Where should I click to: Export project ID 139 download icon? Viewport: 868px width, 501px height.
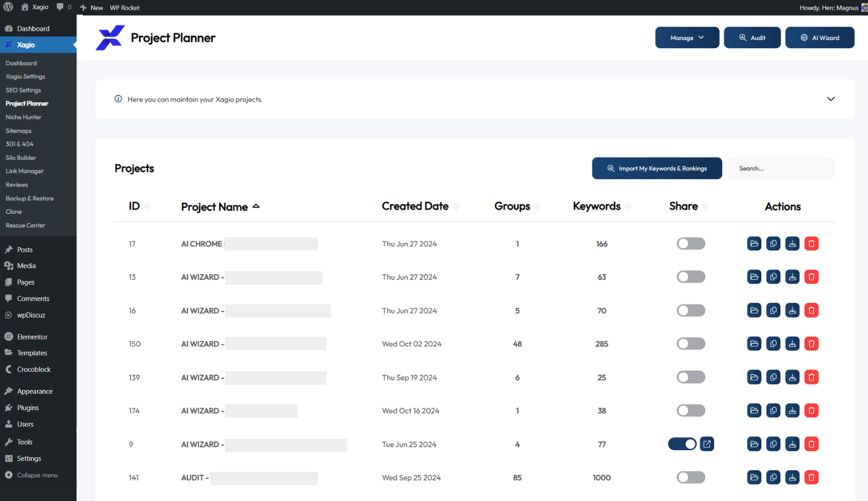click(792, 377)
